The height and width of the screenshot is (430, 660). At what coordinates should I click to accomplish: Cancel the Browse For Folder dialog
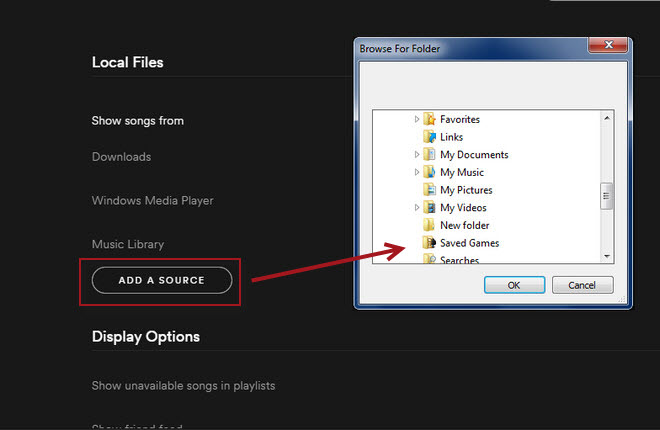pyautogui.click(x=582, y=285)
